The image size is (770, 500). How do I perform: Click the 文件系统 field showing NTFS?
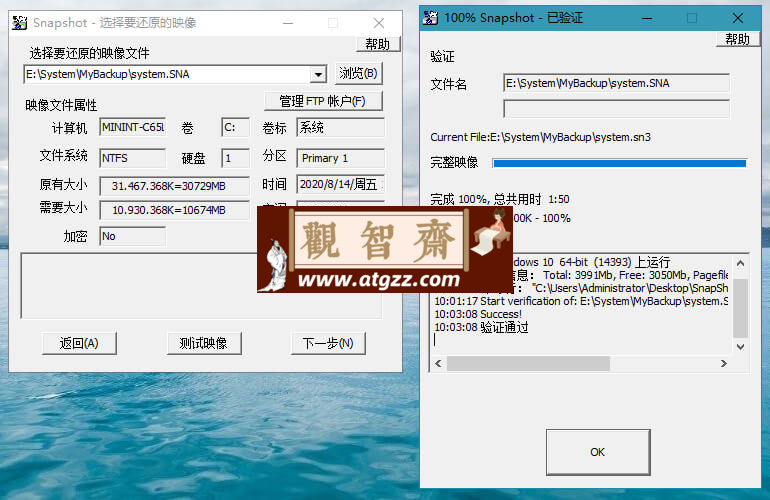click(x=133, y=158)
